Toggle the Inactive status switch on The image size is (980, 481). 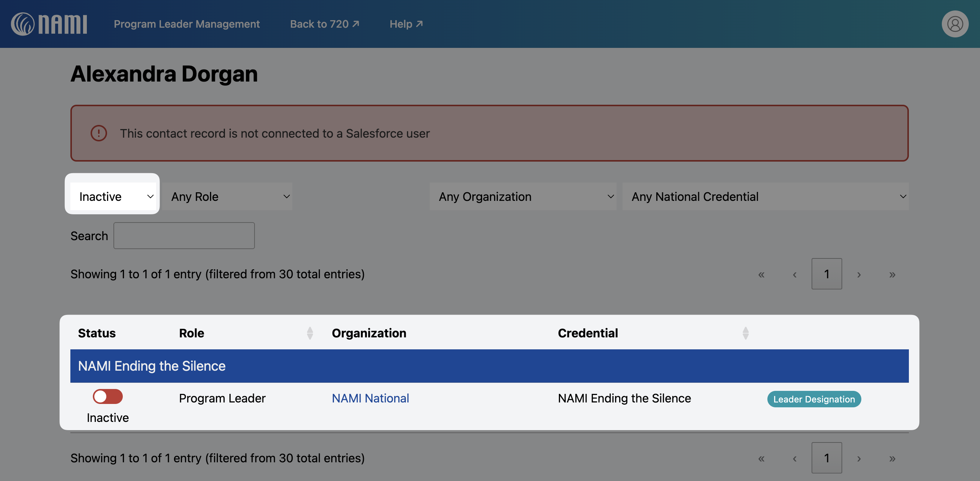coord(108,396)
